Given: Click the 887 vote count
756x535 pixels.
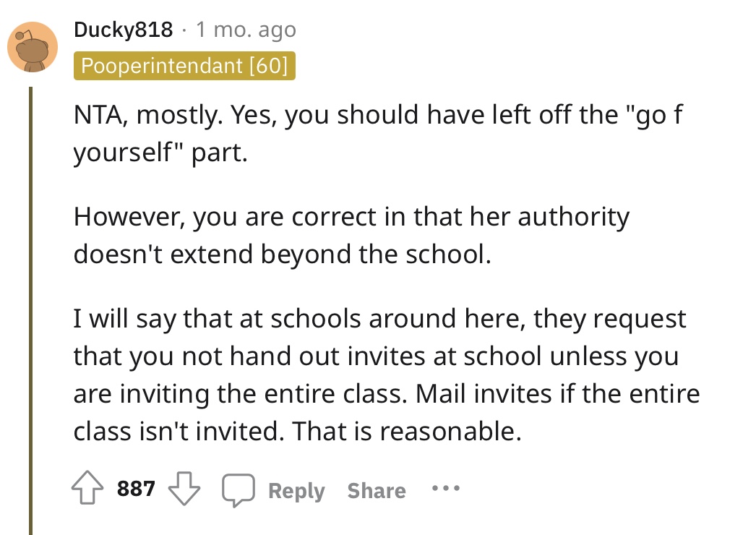Looking at the screenshot, I should pos(136,488).
